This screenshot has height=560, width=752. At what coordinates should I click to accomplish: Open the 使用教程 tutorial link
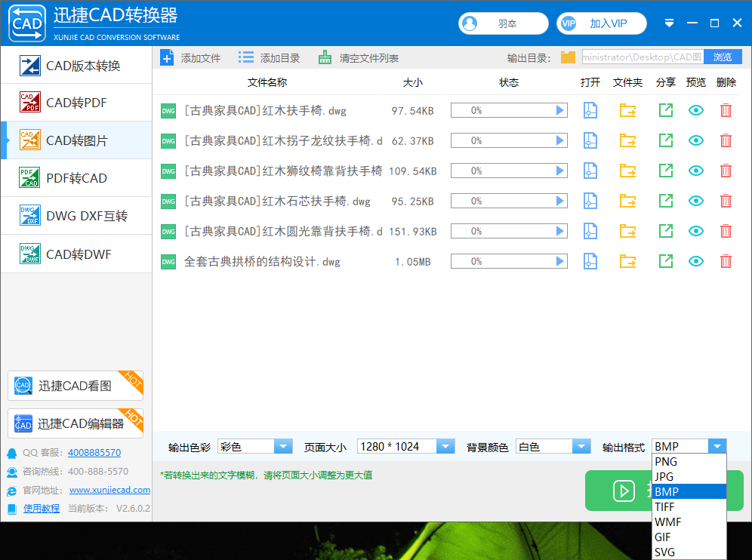pos(42,508)
